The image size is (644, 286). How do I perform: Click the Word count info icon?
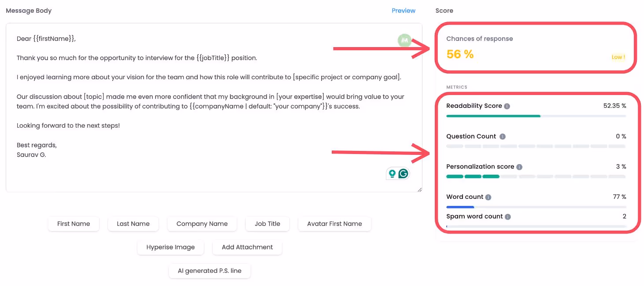point(488,197)
